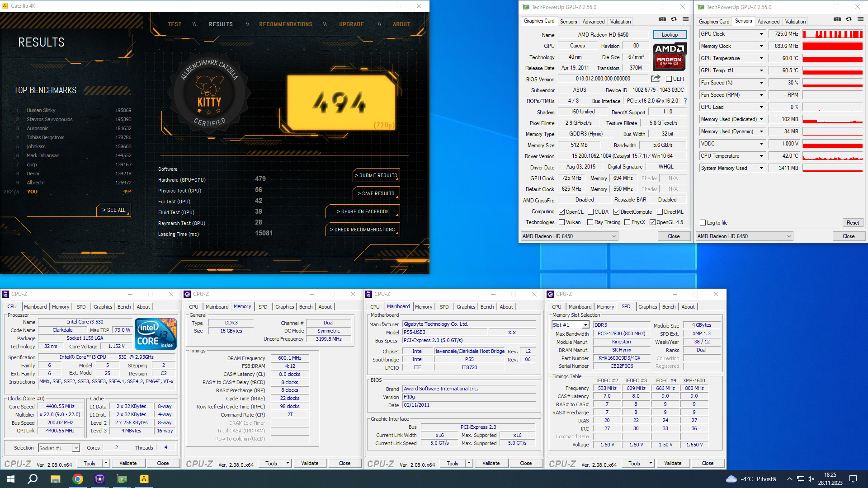Open GPU selector dropdown in left GPU-Z window
Viewport: 868px width, 488px height.
[x=569, y=236]
